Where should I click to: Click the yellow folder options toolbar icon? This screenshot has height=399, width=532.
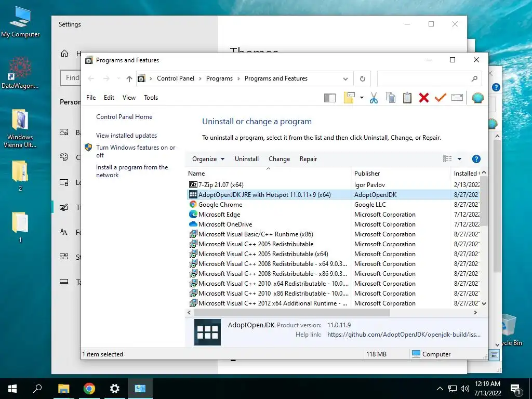coord(349,98)
